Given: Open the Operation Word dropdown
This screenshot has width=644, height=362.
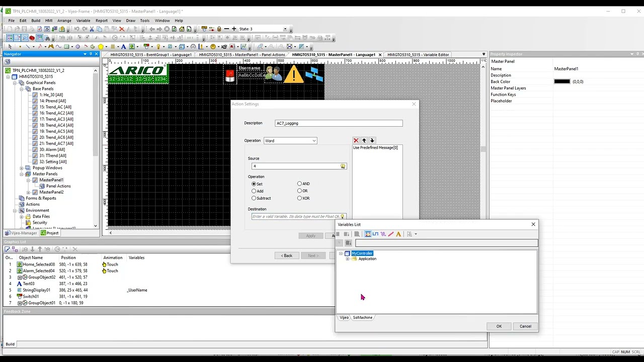Looking at the screenshot, I should pos(290,141).
